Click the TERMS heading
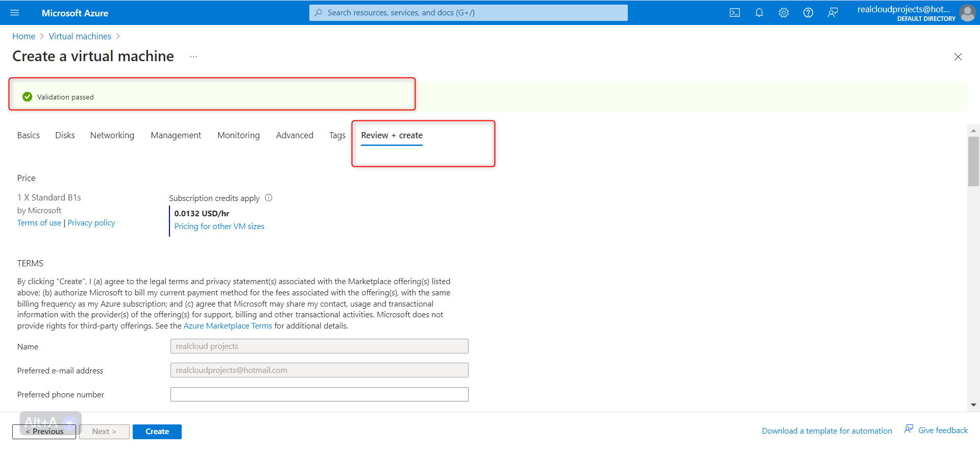980x454 pixels. (x=30, y=263)
